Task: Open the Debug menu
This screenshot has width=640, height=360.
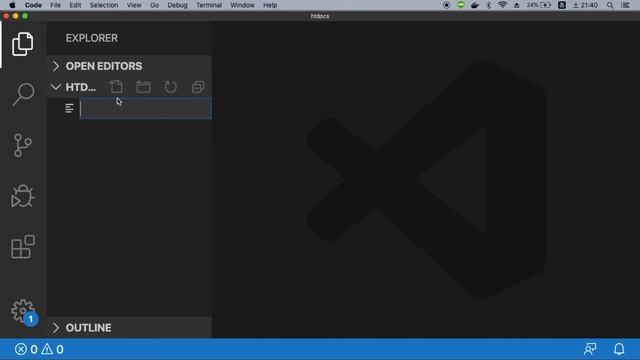Action: [177, 5]
